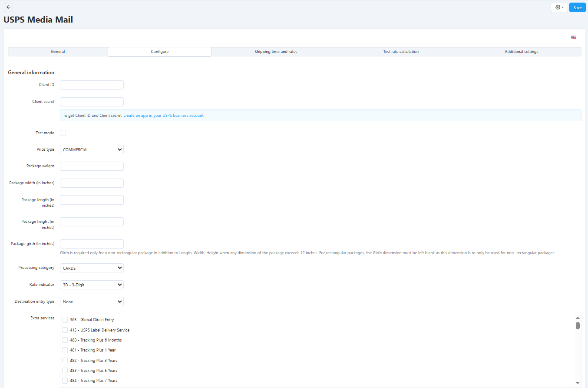Click the Package height input
This screenshot has height=388, width=588.
[x=92, y=222]
